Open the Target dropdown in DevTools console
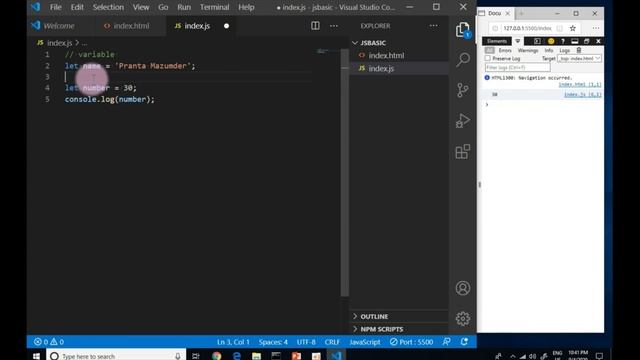This screenshot has height=360, width=640. point(579,58)
